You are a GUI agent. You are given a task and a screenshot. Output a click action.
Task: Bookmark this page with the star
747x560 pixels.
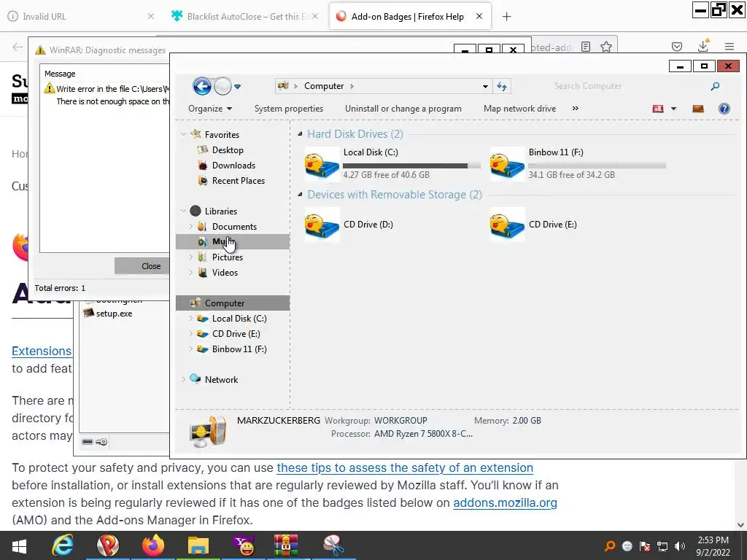click(x=606, y=47)
